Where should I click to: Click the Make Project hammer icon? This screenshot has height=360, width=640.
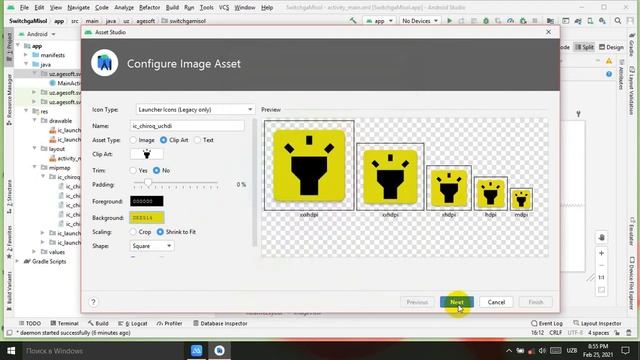tap(353, 20)
